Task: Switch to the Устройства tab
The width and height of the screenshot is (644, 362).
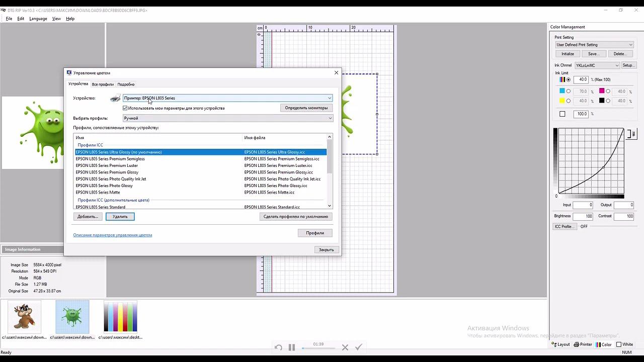Action: (78, 84)
